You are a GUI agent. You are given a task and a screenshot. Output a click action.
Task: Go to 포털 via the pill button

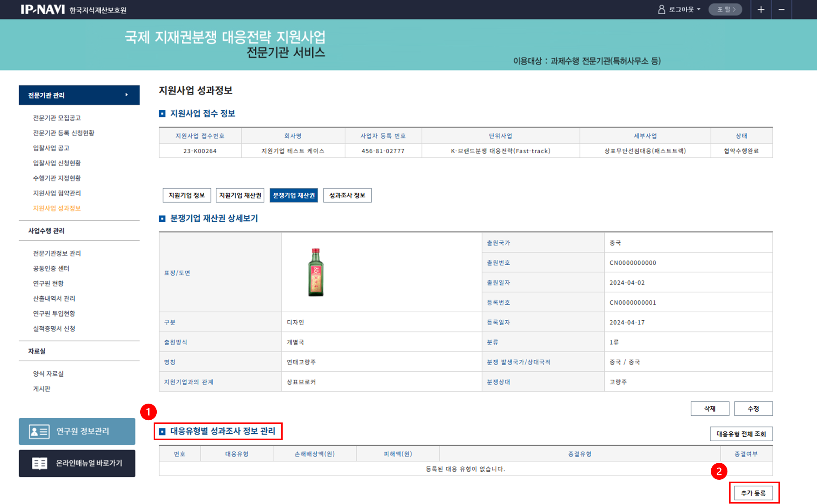725,9
